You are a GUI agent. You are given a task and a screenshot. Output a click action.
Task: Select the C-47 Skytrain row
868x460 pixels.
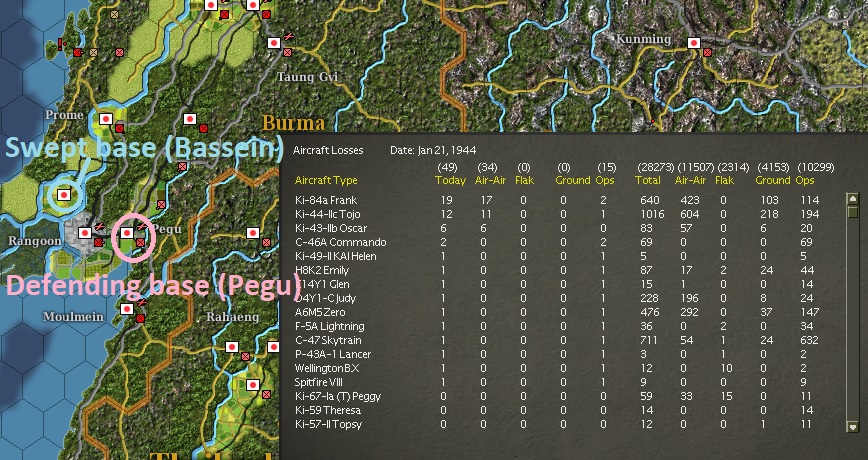coord(557,340)
